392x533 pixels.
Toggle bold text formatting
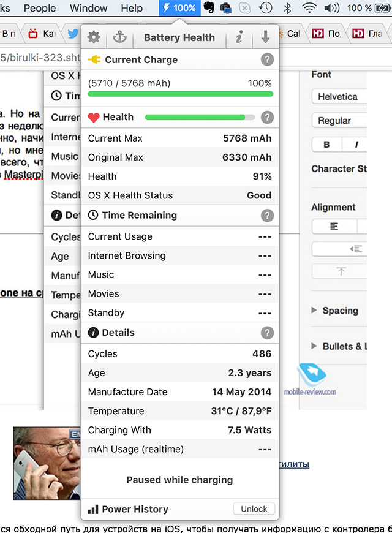coord(326,145)
